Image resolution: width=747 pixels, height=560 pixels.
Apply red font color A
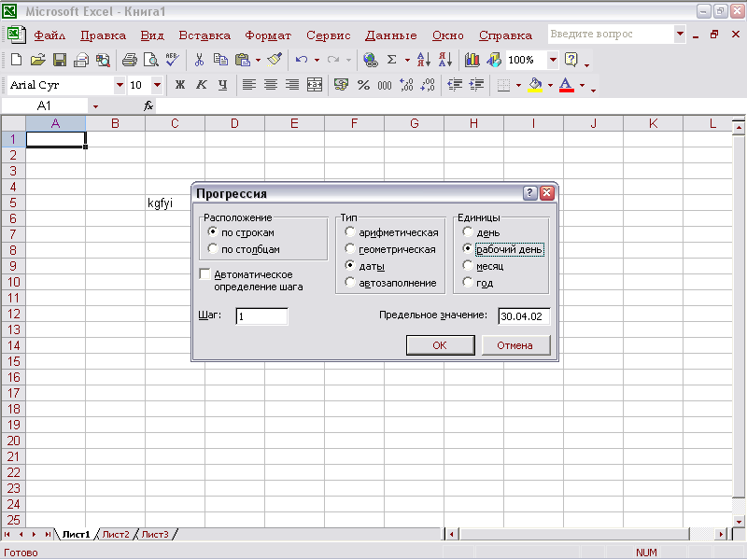coord(566,85)
